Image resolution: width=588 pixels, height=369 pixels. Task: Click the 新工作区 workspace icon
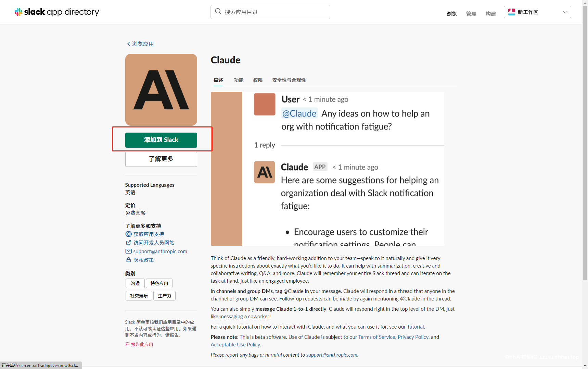point(512,12)
